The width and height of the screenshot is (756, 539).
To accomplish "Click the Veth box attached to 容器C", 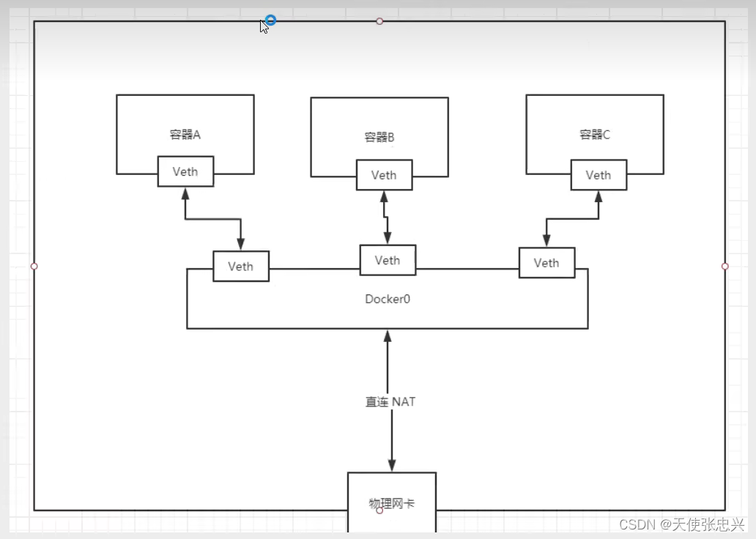I will coord(598,175).
